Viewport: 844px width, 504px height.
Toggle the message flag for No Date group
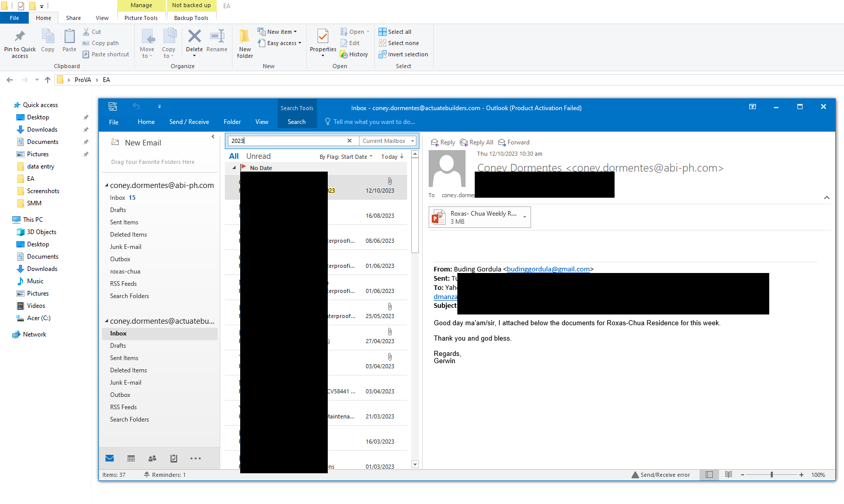(x=243, y=167)
